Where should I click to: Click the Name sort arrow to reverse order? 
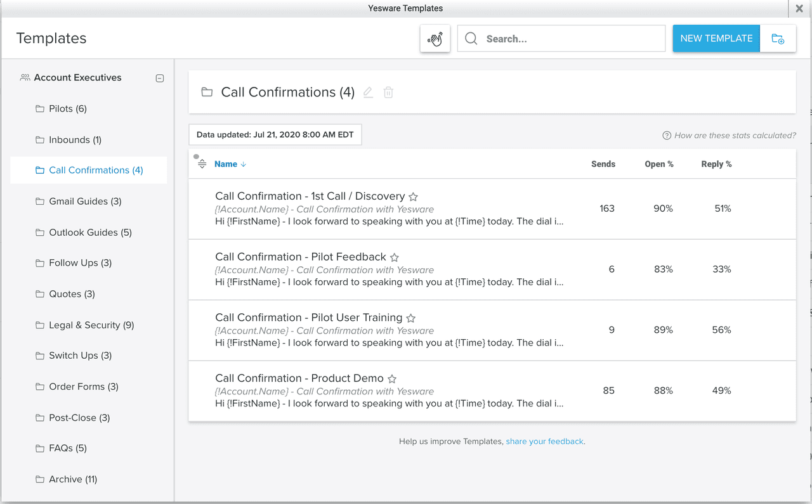pos(243,164)
